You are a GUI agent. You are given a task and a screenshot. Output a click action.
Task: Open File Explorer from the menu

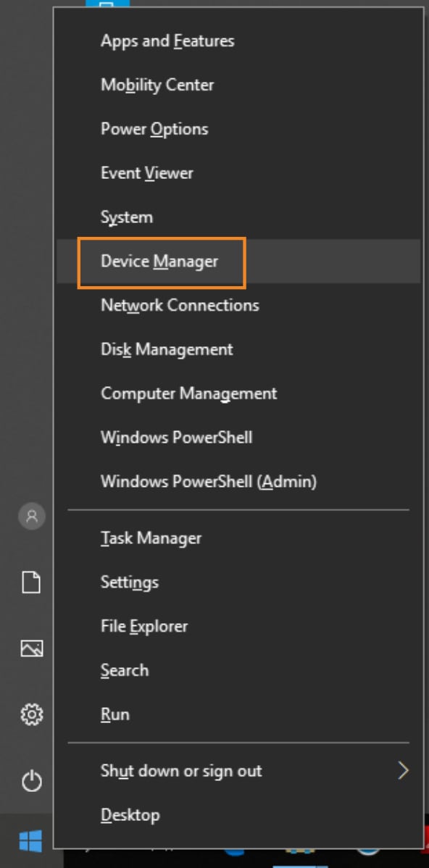click(x=238, y=626)
